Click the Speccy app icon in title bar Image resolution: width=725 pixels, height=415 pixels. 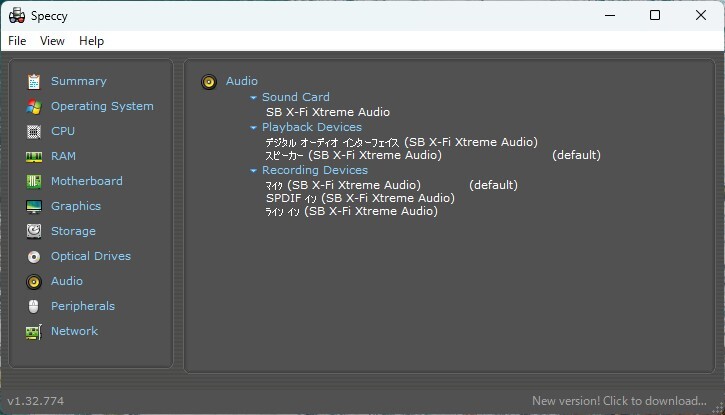[x=17, y=15]
